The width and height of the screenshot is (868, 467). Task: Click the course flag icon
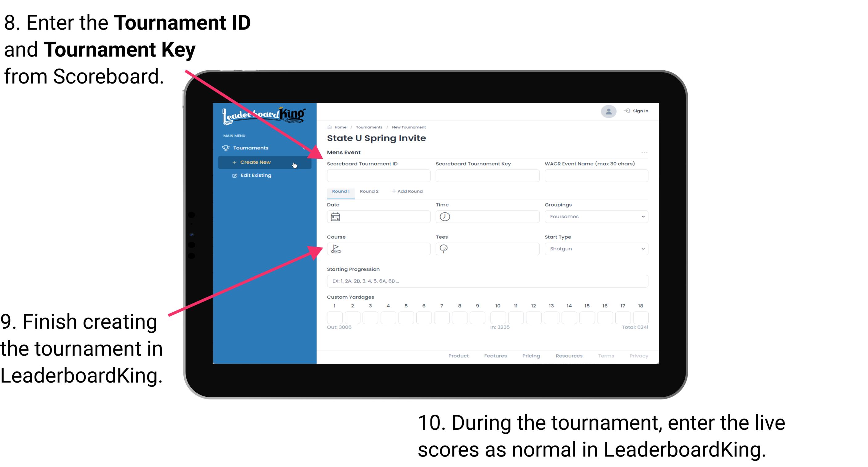point(336,248)
